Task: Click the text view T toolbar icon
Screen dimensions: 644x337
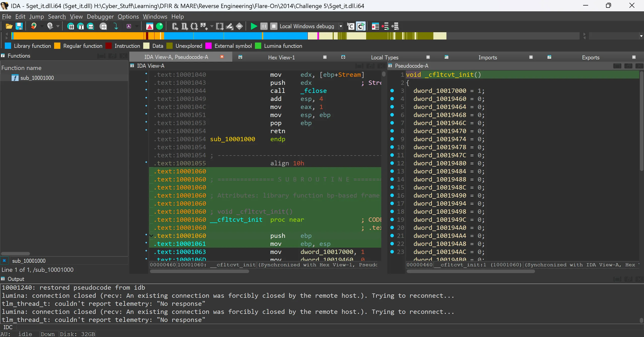Action: tap(81, 26)
